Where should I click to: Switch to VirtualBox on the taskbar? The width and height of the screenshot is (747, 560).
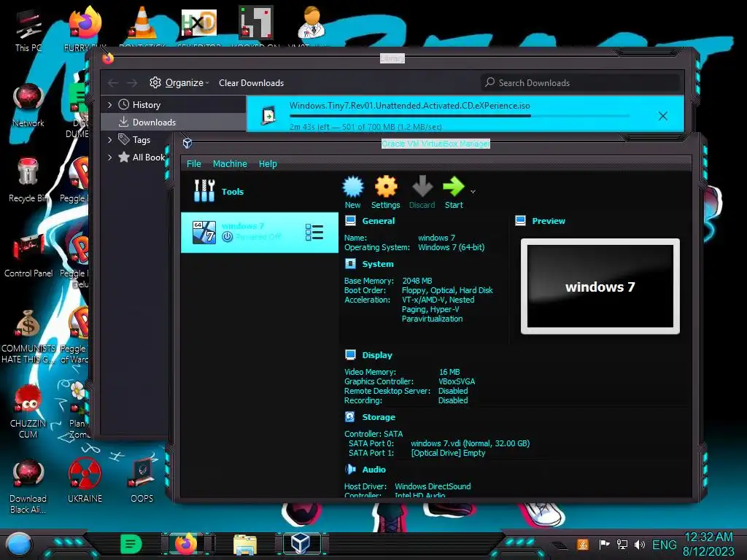(x=301, y=543)
